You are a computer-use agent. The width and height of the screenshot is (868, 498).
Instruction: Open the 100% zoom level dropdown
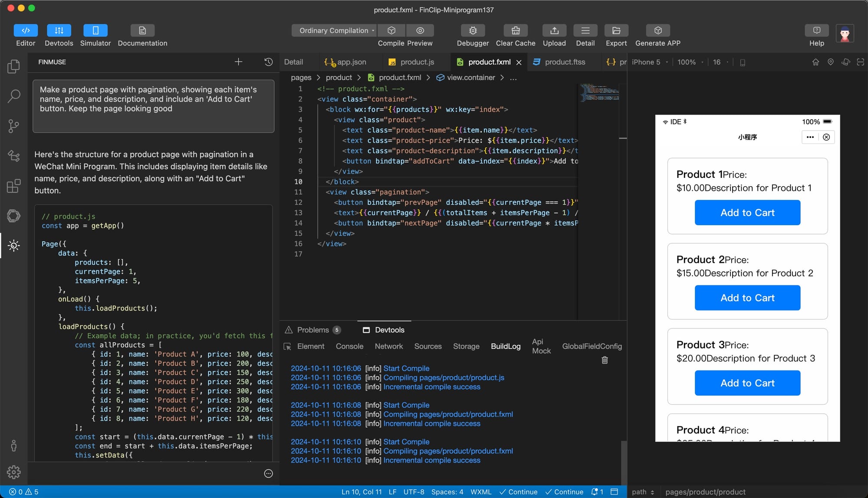[x=690, y=62]
